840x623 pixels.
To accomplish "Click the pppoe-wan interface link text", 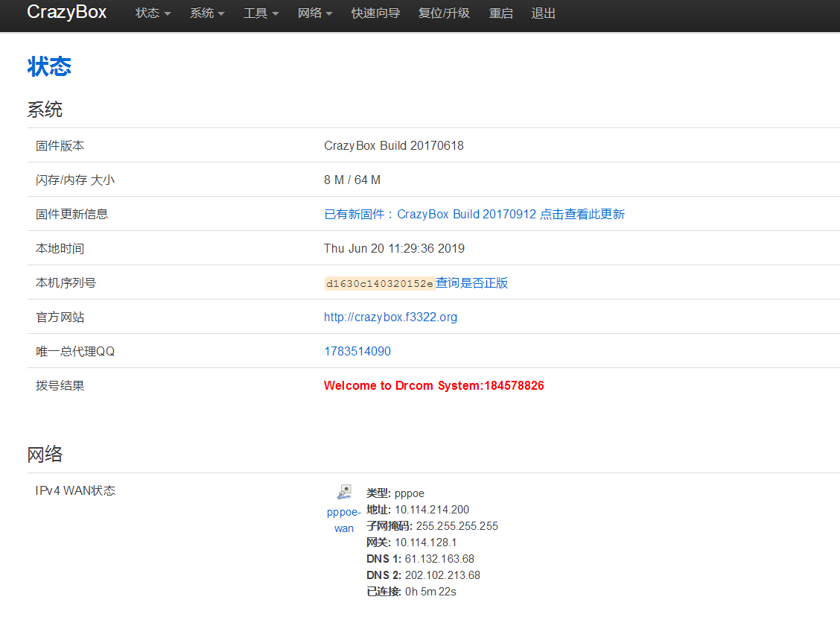I will (344, 520).
